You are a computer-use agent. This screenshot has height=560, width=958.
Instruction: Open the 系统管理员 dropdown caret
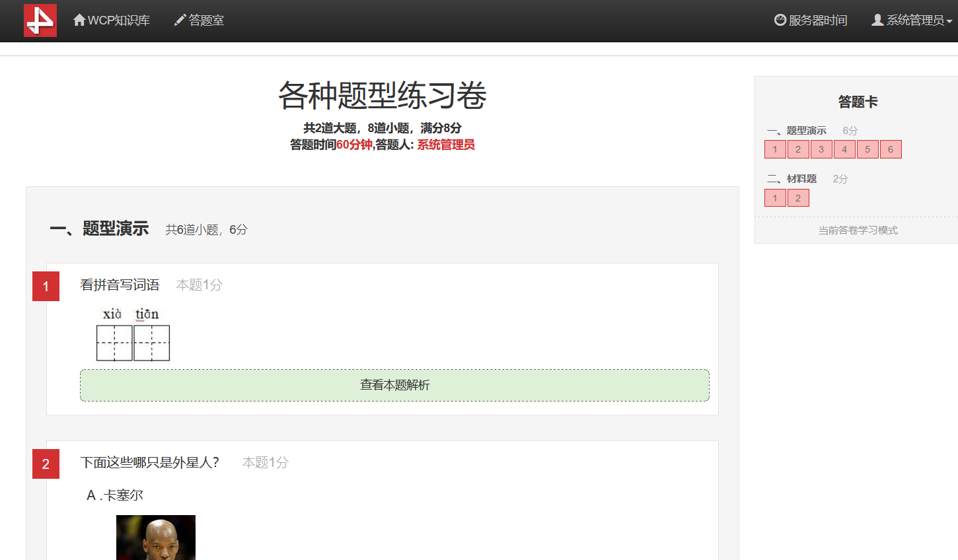coord(949,22)
